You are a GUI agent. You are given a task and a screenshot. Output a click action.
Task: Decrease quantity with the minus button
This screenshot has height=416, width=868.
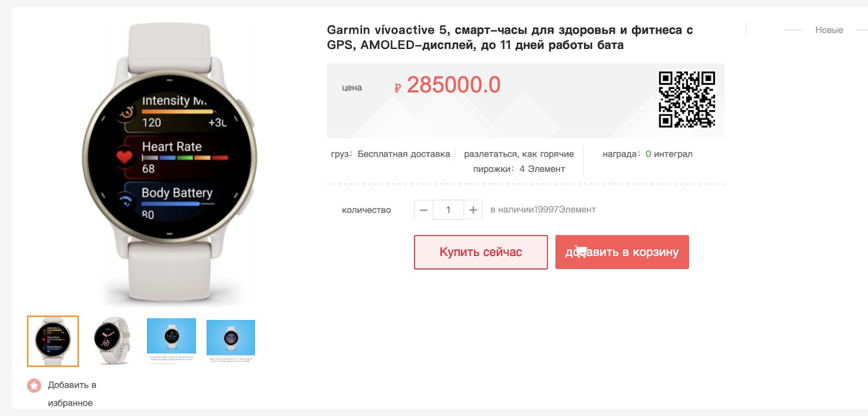(424, 210)
